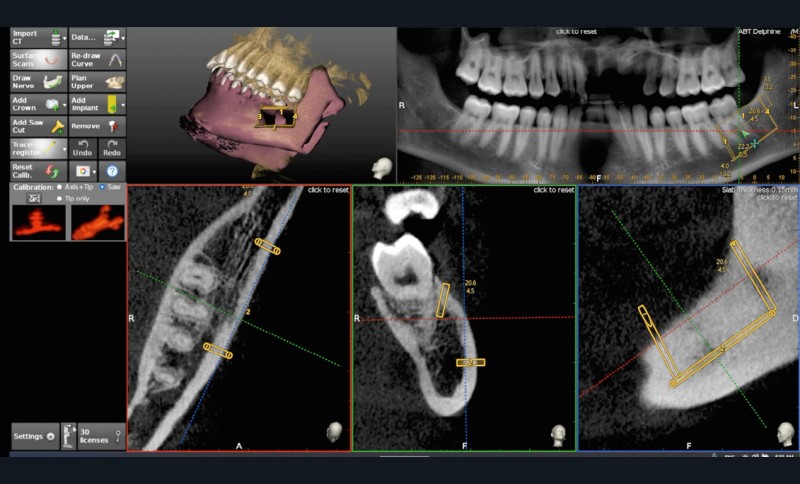Select the Saw calibration radio button
800x484 pixels.
tap(103, 187)
